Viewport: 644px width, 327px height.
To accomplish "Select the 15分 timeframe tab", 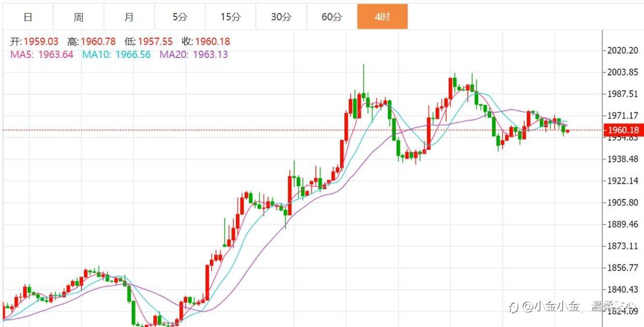I will coord(230,17).
